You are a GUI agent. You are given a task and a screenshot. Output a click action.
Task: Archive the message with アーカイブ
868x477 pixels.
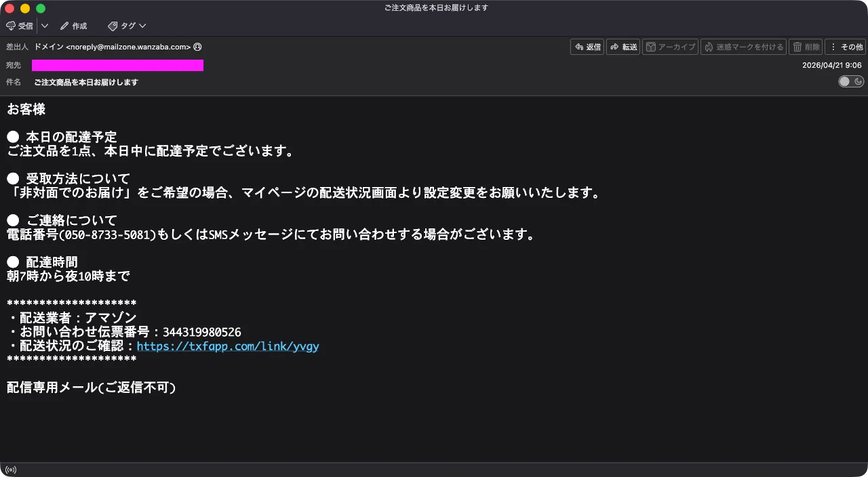[x=670, y=47]
